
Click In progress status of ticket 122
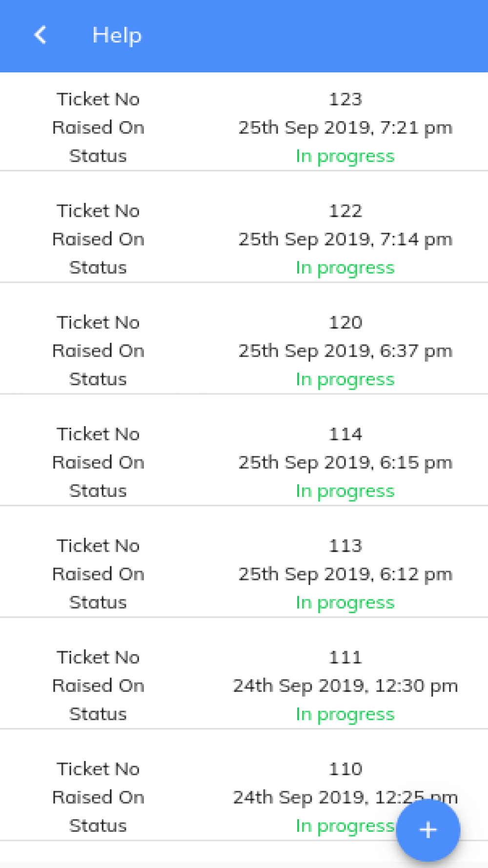coord(345,268)
